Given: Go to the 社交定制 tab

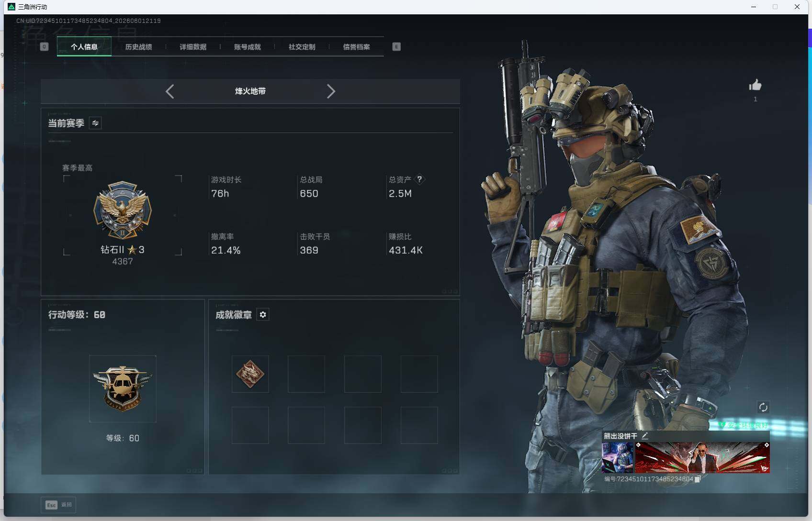Looking at the screenshot, I should click(x=302, y=47).
